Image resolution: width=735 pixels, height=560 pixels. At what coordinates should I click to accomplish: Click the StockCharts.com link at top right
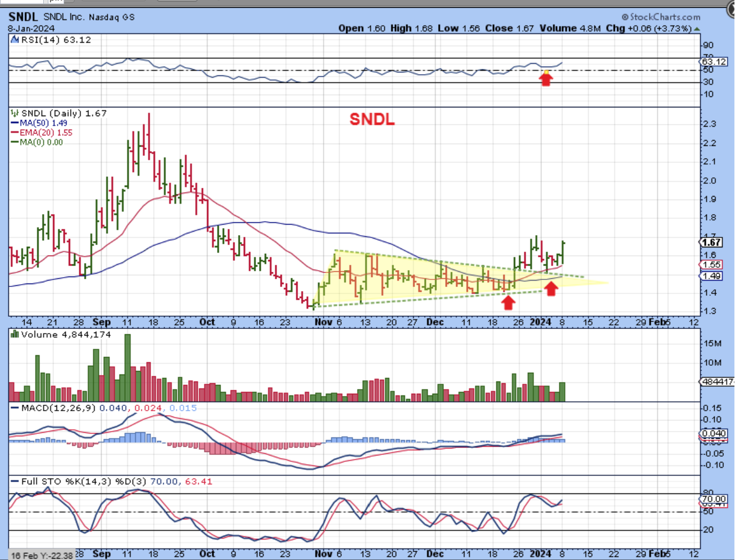coord(661,17)
